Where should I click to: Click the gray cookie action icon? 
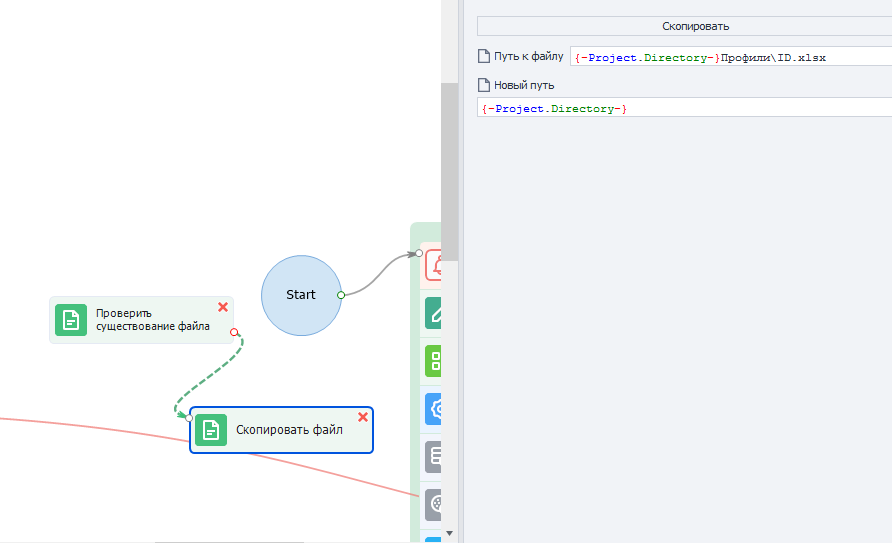pyautogui.click(x=433, y=504)
